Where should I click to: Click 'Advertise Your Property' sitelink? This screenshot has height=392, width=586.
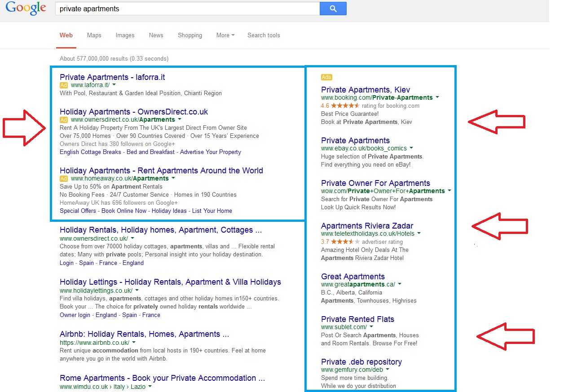coord(211,152)
